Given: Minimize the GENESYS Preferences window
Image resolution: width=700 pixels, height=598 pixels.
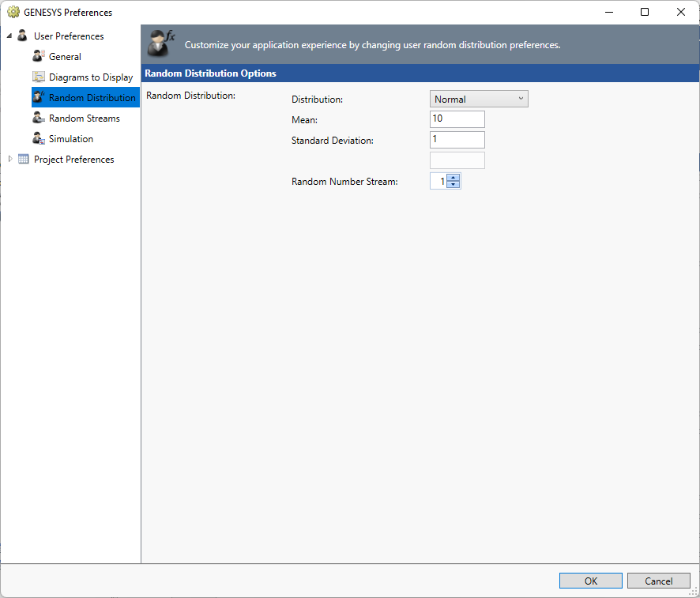Looking at the screenshot, I should [609, 12].
